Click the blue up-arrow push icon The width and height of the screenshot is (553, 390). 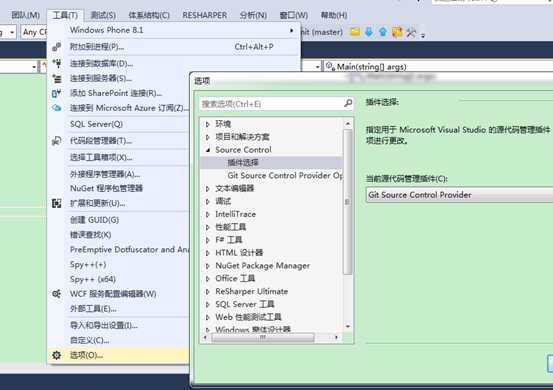point(383,32)
